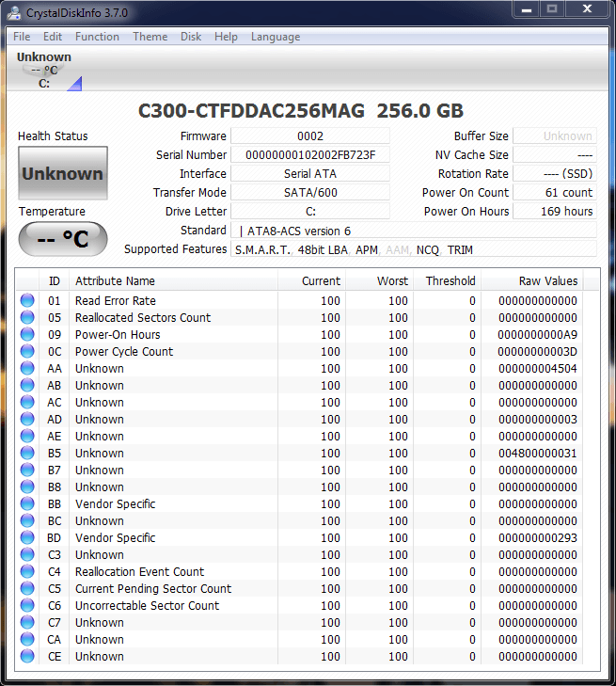This screenshot has height=686, width=616.
Task: Click the status orb in row AC
Action: [x=27, y=402]
